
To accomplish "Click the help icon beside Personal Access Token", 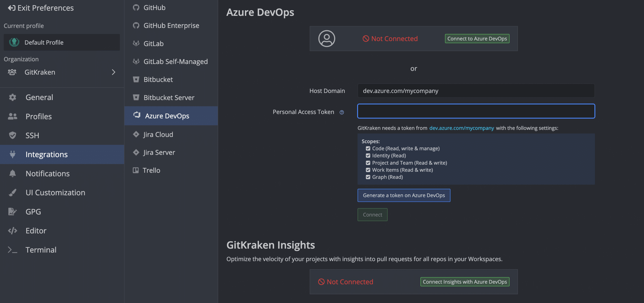I will click(x=342, y=112).
